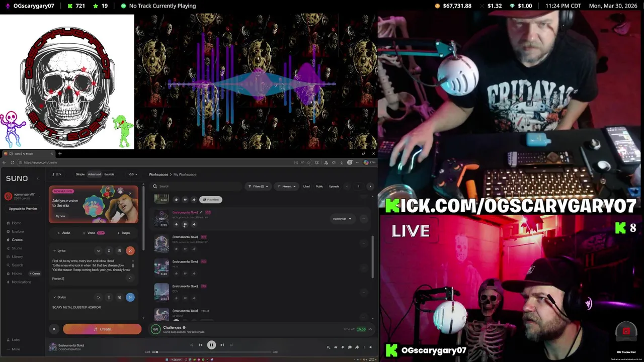This screenshot has height=362, width=644.
Task: Open Search in the Suno sidebar
Action: (x=15, y=265)
